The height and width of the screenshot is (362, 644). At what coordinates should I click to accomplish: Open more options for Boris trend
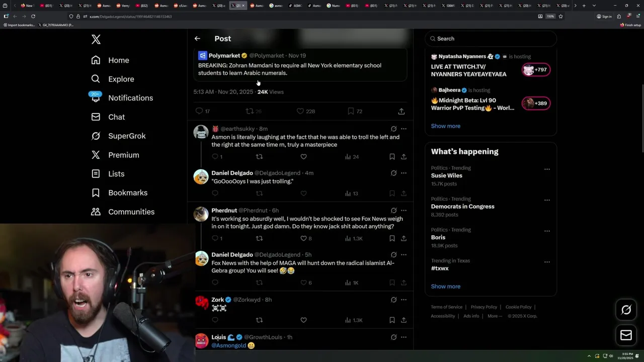(x=547, y=231)
